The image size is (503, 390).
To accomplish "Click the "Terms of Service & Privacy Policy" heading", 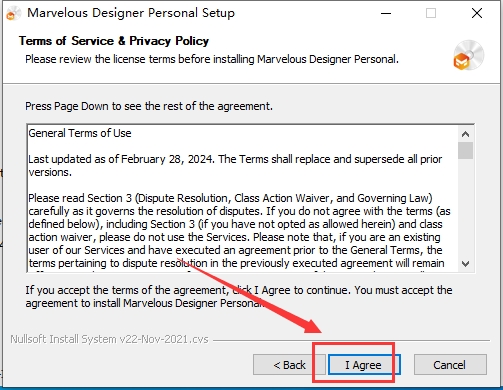I will 114,41.
